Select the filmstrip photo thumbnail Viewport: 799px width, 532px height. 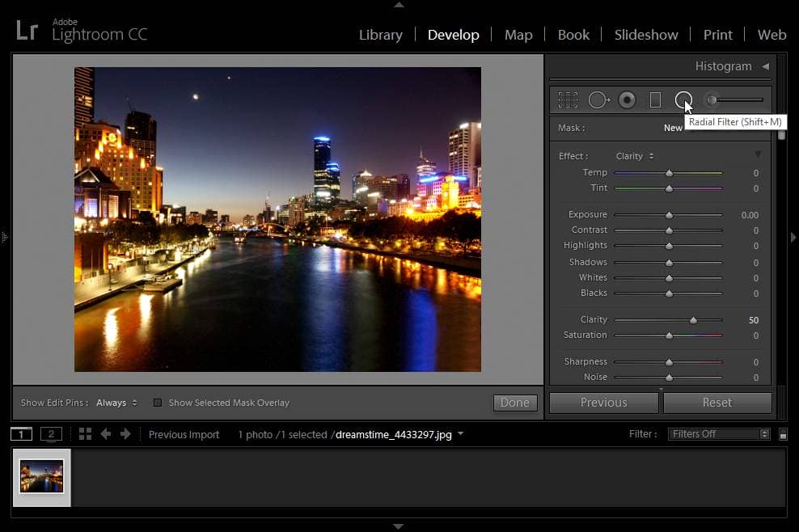pos(42,477)
